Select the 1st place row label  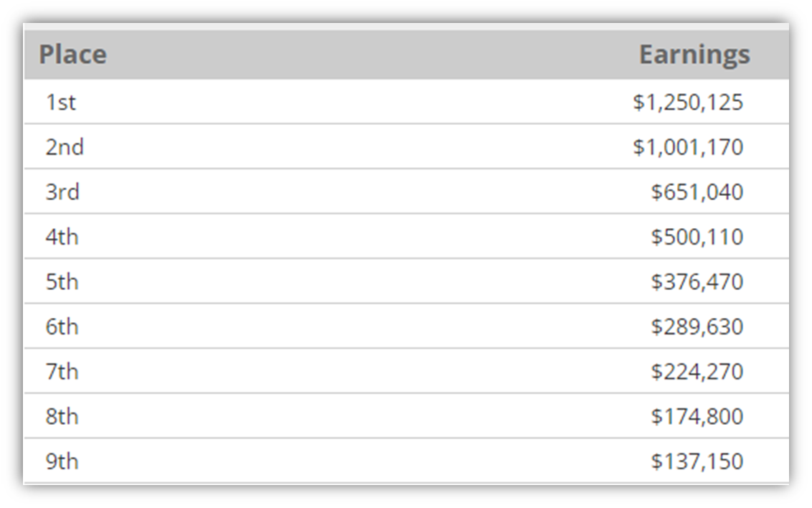click(x=60, y=102)
